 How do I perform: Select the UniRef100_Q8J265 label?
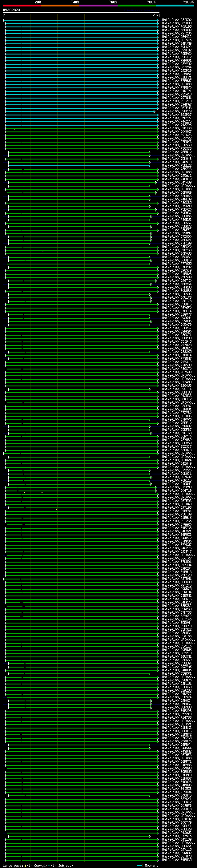(x=176, y=351)
